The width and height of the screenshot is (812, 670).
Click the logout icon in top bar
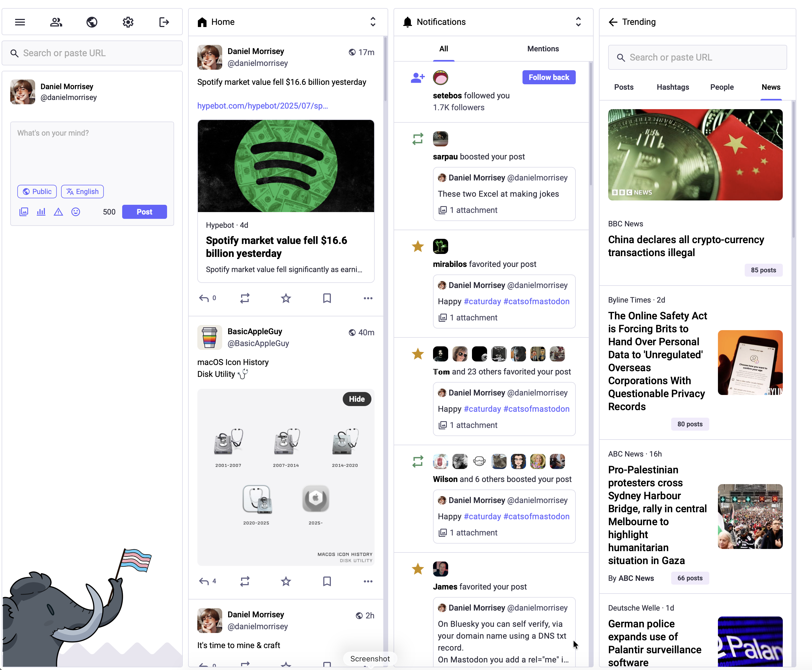point(164,22)
